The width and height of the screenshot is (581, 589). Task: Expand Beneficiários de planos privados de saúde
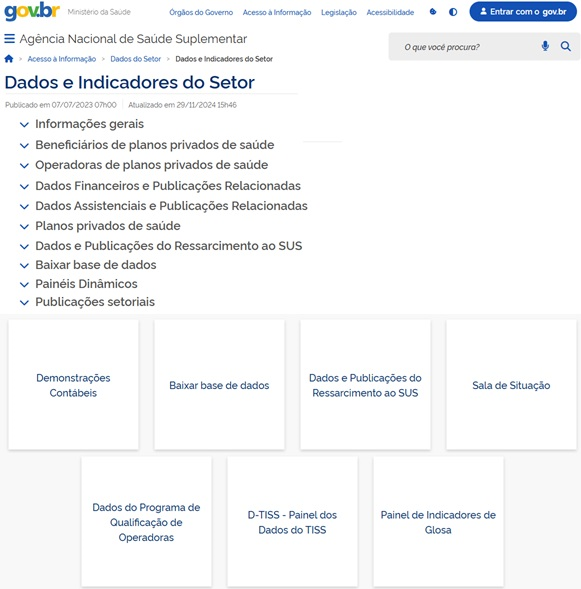click(147, 145)
